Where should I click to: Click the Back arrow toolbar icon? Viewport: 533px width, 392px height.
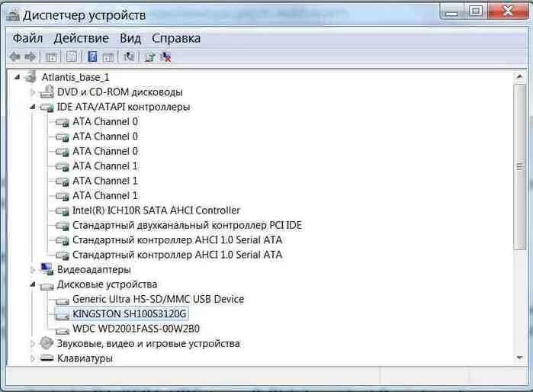(14, 56)
